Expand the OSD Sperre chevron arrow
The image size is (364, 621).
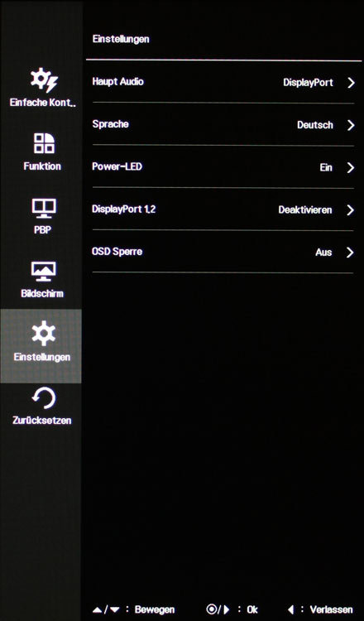coord(350,253)
